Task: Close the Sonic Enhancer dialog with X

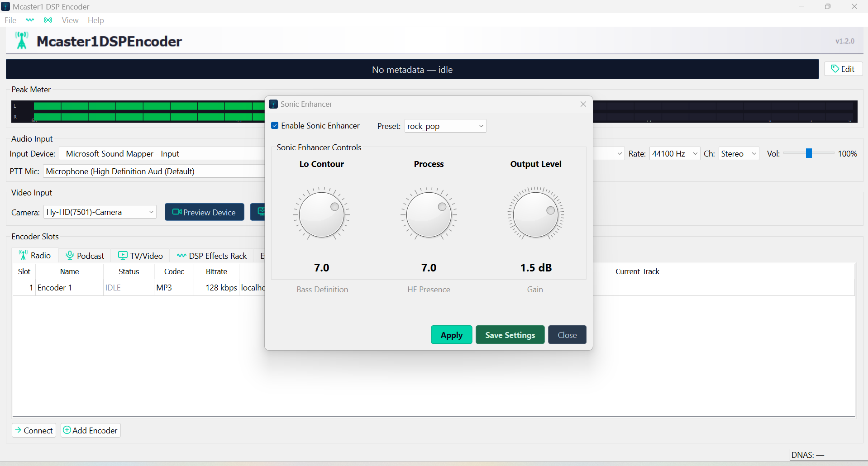Action: (583, 104)
